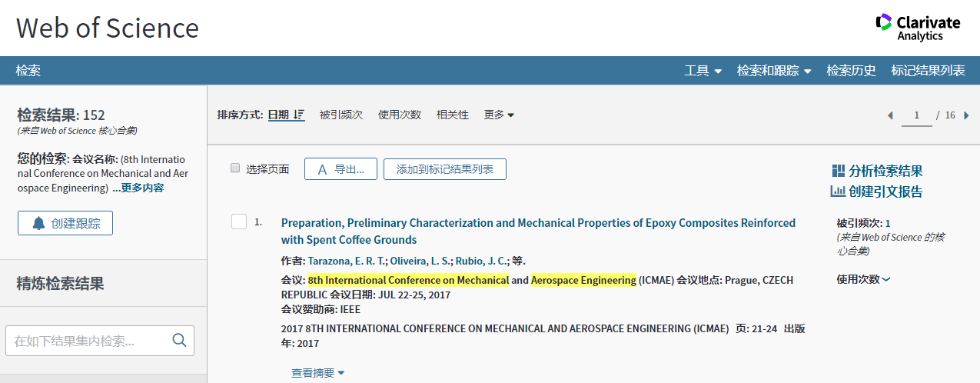Image resolution: width=980 pixels, height=383 pixels.
Task: Go to next results page arrow
Action: coord(966,115)
